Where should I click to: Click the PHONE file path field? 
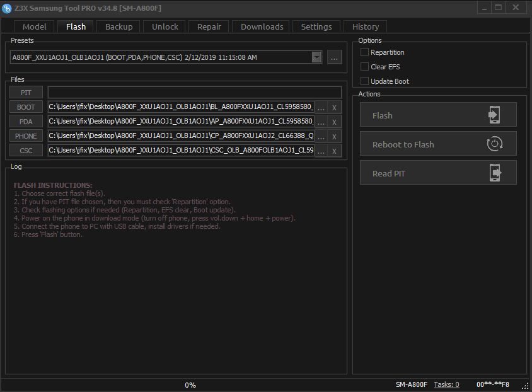pos(181,135)
